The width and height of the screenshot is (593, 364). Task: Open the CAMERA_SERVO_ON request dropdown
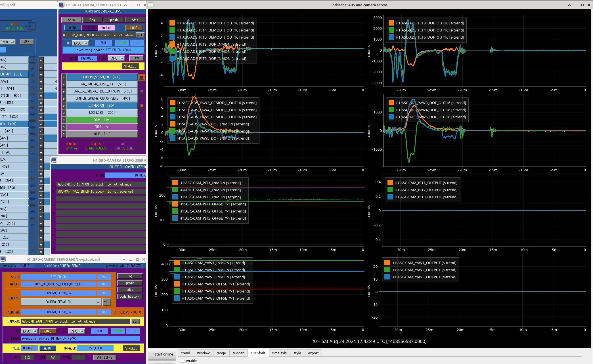[61, 302]
